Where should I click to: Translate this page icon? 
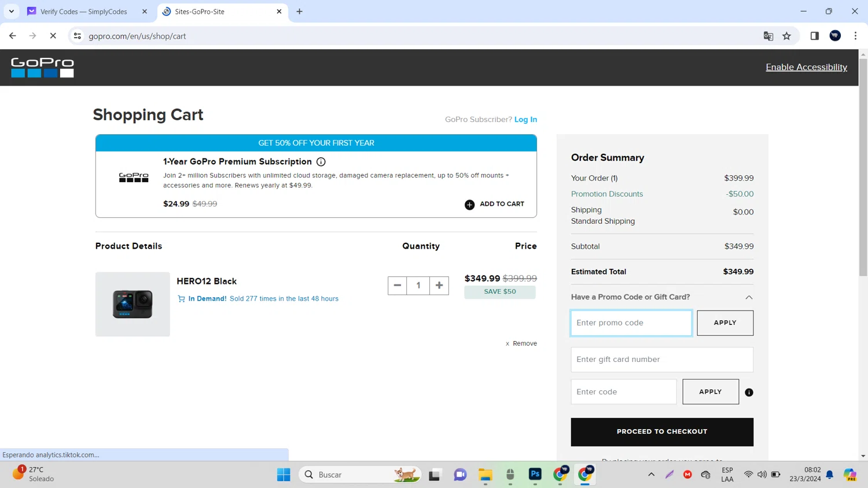click(x=768, y=36)
